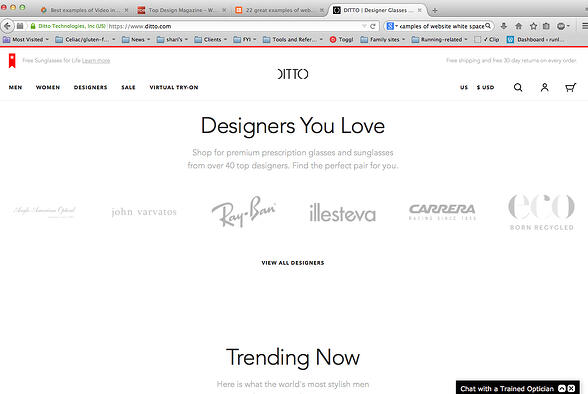Switch to the Top Design Magazine tab

182,10
